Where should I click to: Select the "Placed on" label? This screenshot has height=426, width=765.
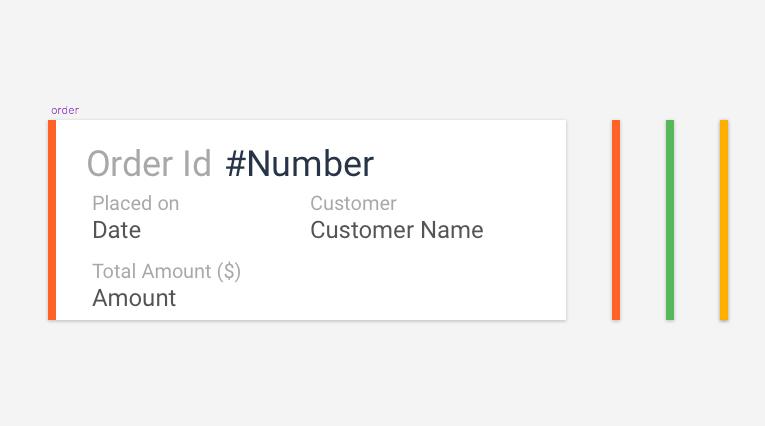coord(135,204)
